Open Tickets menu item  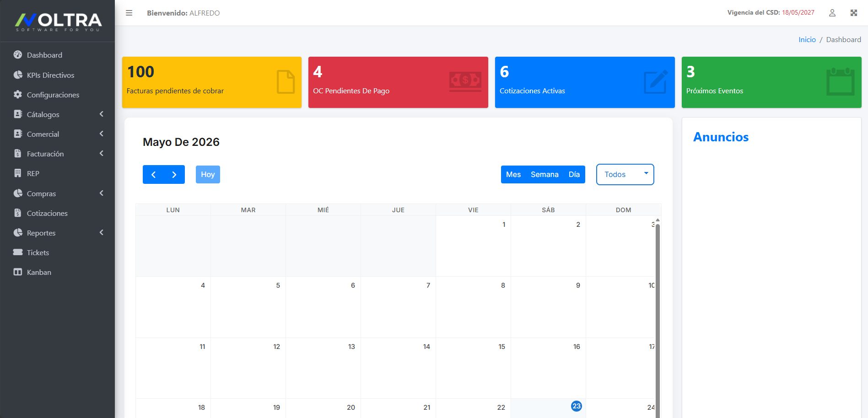(x=57, y=252)
